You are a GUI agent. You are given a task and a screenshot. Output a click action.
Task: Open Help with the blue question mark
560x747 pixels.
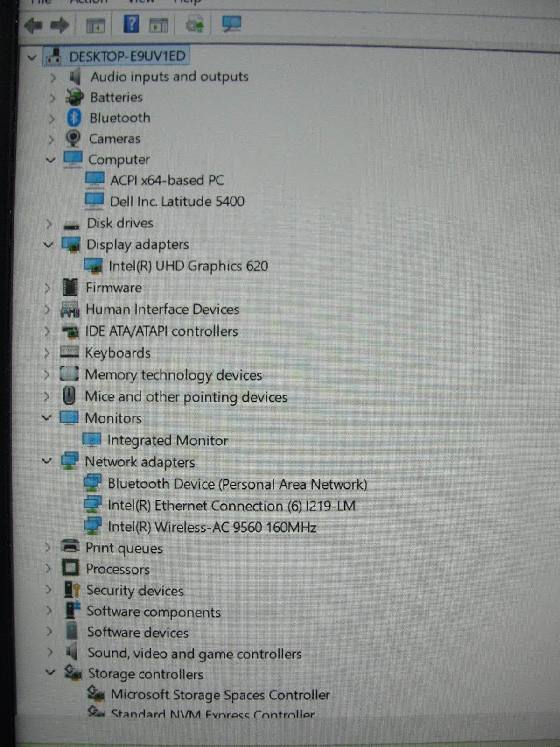[131, 24]
